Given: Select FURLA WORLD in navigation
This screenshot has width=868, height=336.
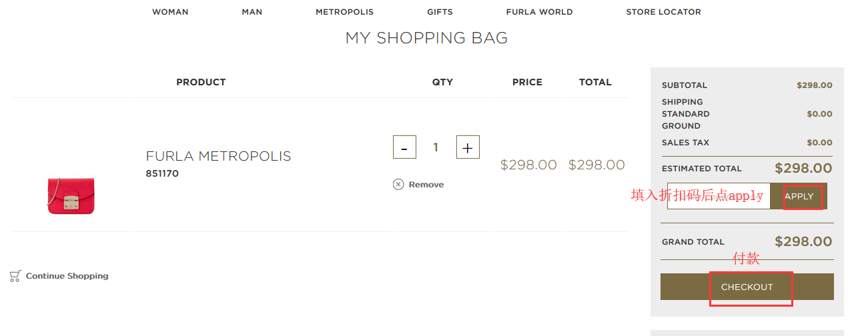Looking at the screenshot, I should pos(539,12).
